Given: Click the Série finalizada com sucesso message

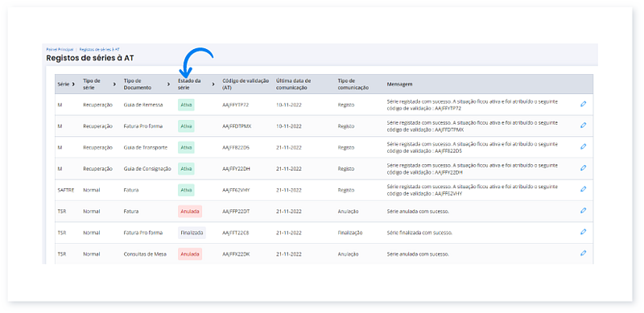Looking at the screenshot, I should click(419, 233).
